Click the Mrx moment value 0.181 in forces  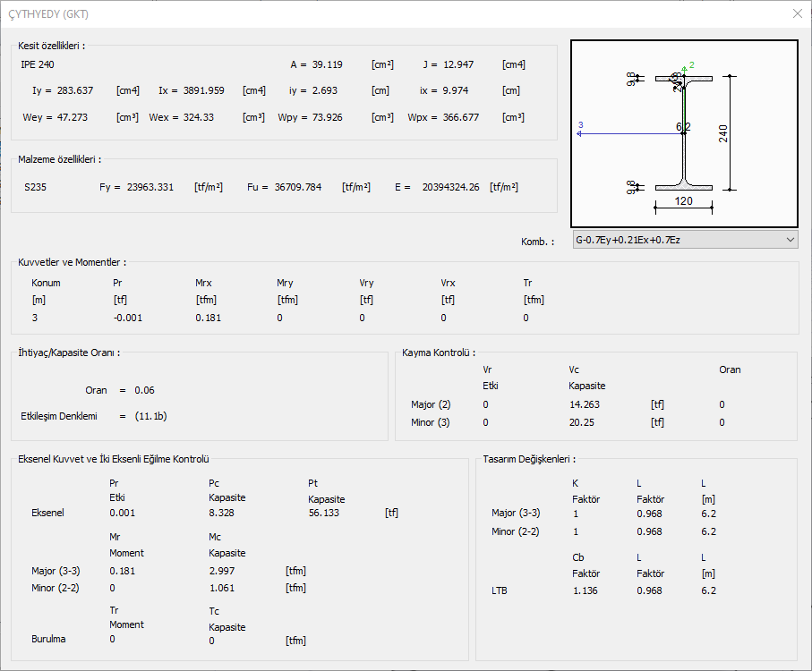click(x=208, y=318)
